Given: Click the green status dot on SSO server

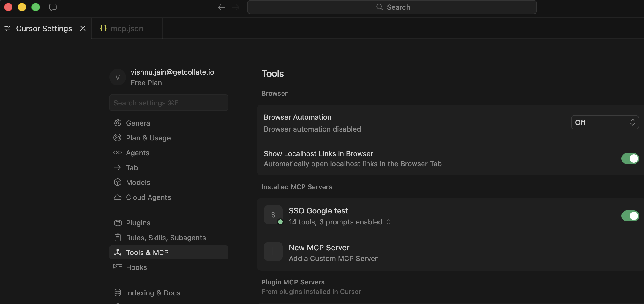Looking at the screenshot, I should (x=280, y=222).
